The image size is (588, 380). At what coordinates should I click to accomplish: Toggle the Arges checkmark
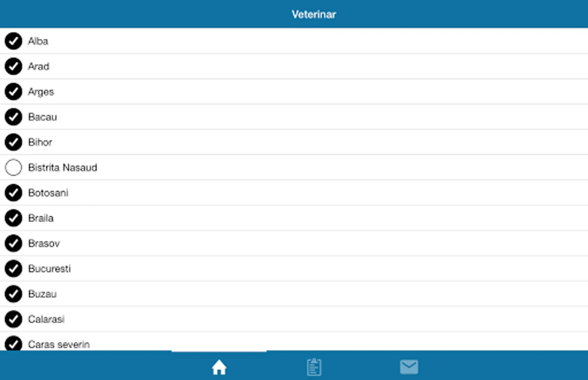pos(14,92)
